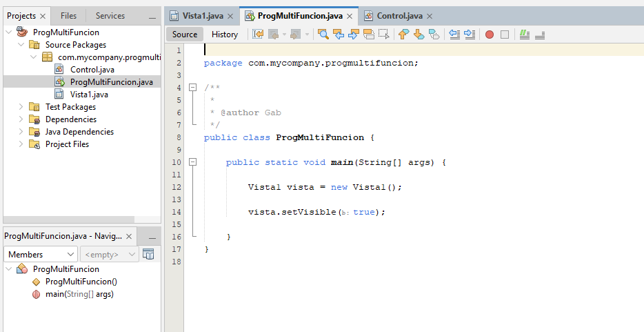Stop macro recording square icon
This screenshot has height=332, width=644.
505,35
